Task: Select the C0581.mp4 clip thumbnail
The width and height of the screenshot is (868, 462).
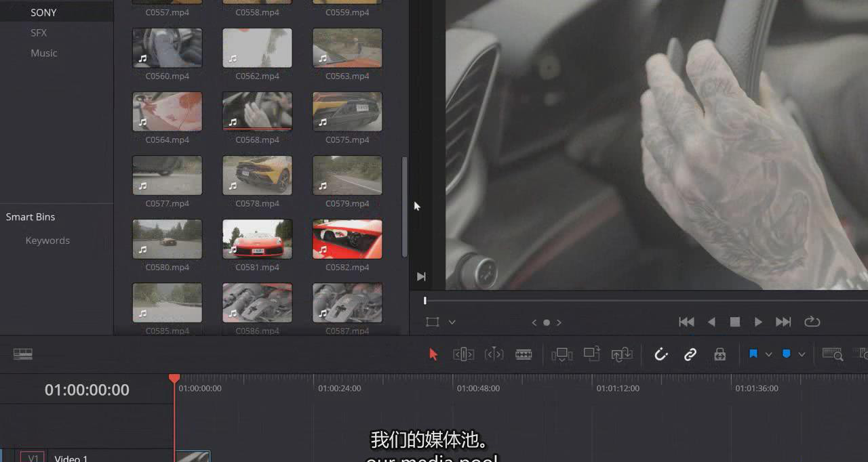Action: click(x=257, y=238)
